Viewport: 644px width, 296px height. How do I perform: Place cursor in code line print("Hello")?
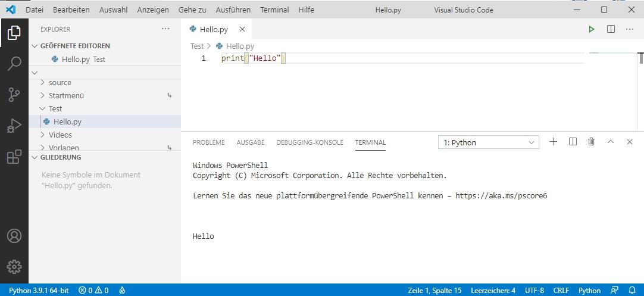[253, 58]
